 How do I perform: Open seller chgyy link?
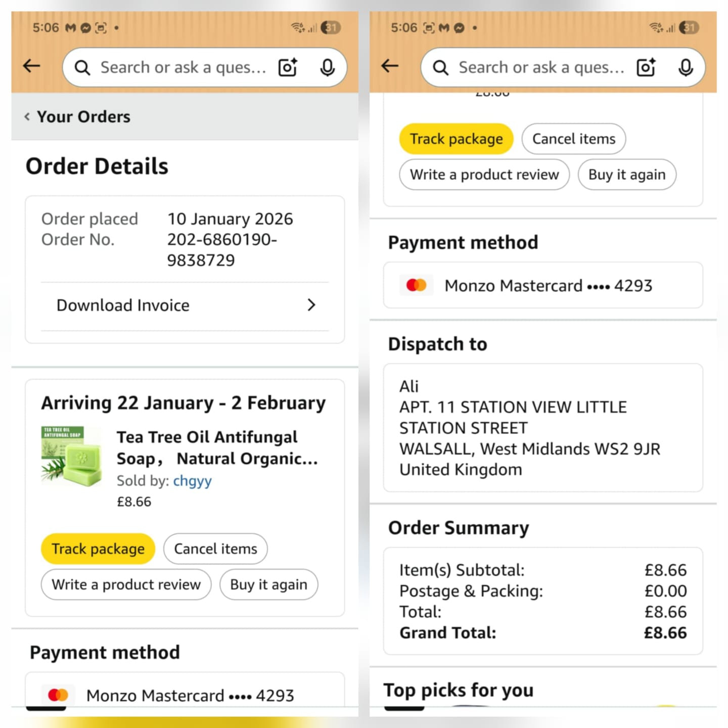[x=192, y=481]
